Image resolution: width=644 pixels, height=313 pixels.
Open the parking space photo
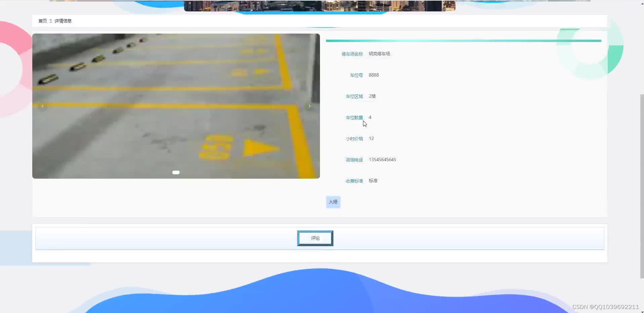176,106
